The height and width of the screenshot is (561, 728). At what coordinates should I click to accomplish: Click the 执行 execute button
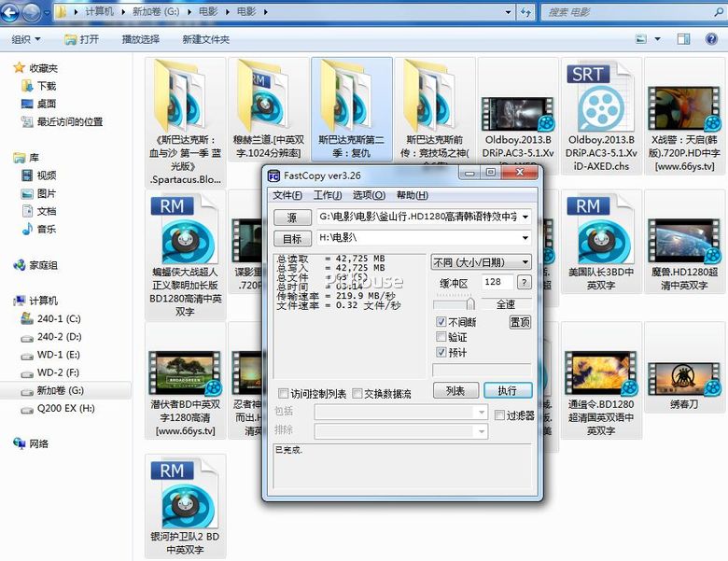[x=507, y=390]
